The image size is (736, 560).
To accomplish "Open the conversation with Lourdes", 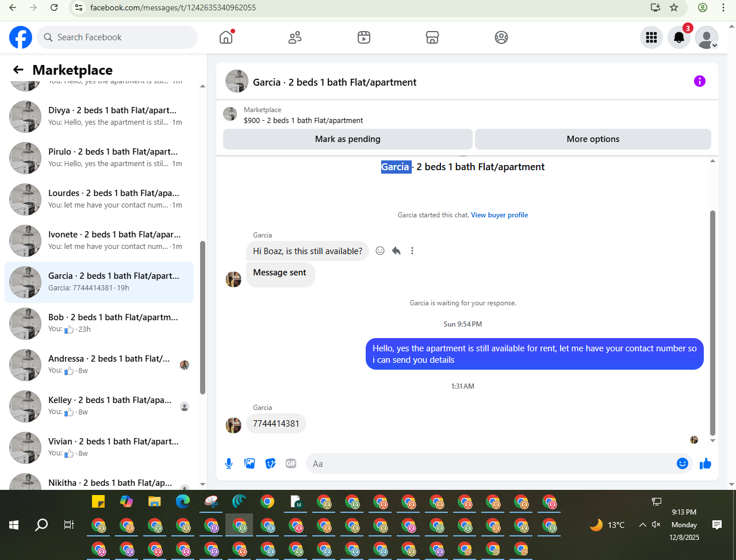I will (99, 199).
